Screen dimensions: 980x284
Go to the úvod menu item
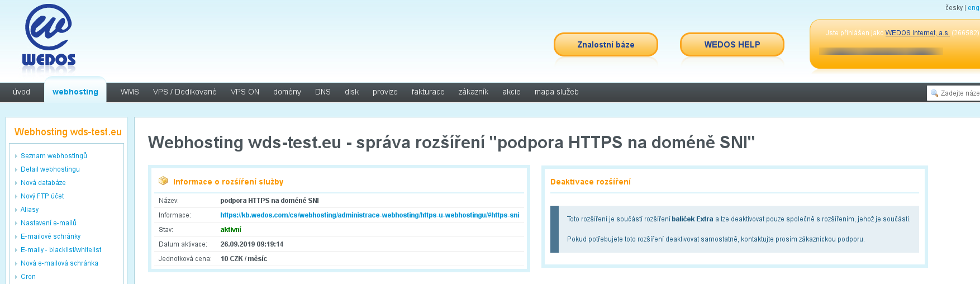tap(22, 92)
